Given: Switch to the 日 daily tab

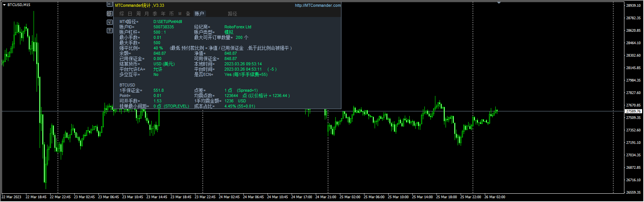Looking at the screenshot, I should point(130,14).
